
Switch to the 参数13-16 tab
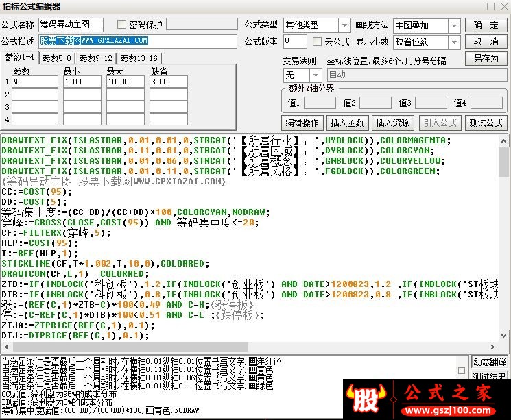(138, 58)
